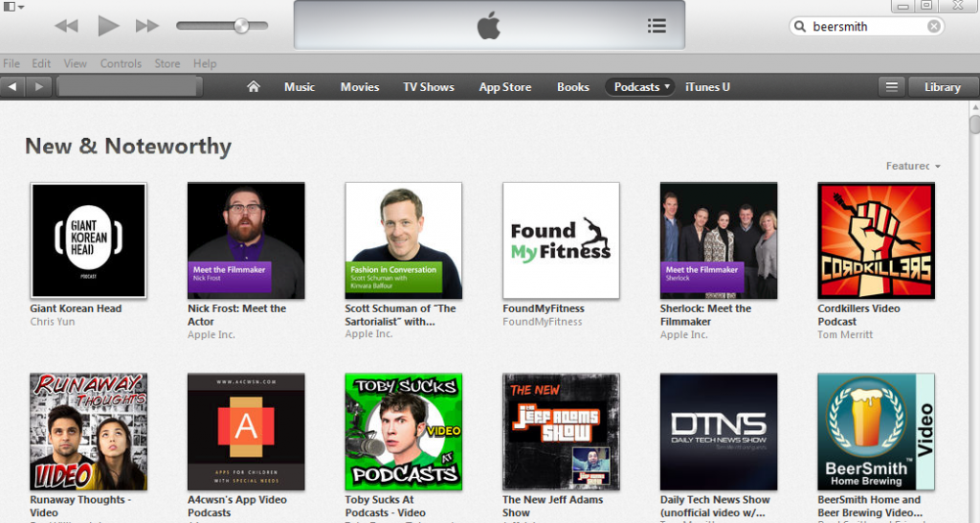Click Cordkillers Video Podcast title

pyautogui.click(x=858, y=315)
